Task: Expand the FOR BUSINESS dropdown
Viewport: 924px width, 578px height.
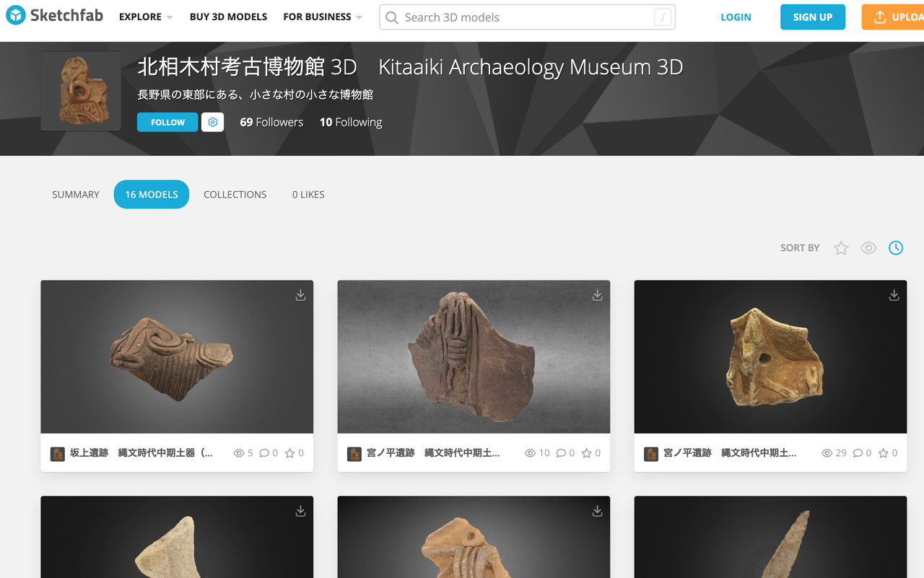Action: pyautogui.click(x=323, y=17)
